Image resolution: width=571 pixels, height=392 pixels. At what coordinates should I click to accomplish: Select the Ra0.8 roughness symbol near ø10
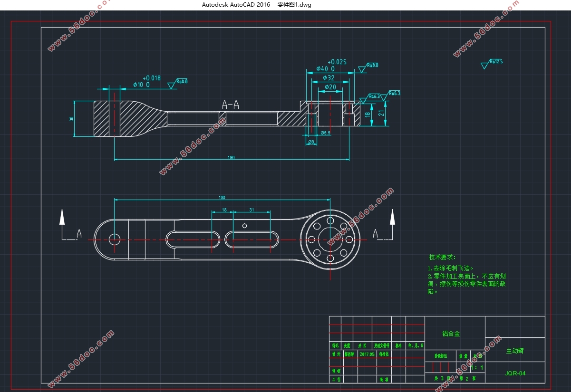pyautogui.click(x=177, y=83)
